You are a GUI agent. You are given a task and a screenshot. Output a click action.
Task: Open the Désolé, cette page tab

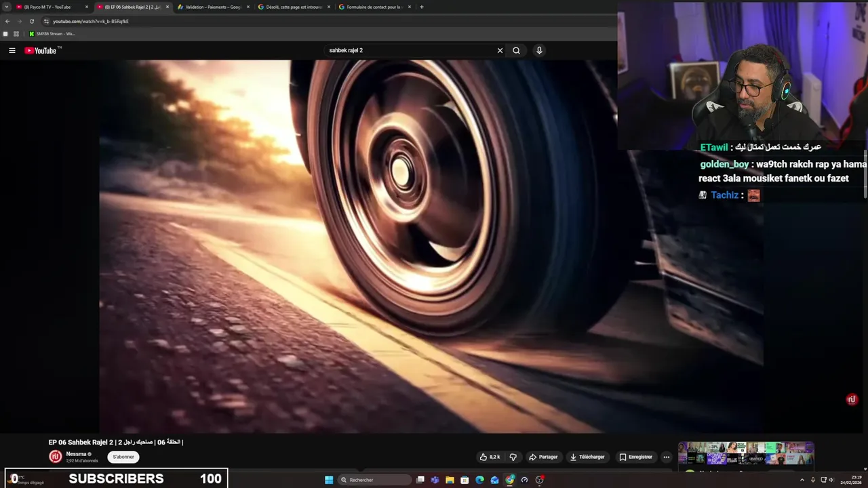294,7
